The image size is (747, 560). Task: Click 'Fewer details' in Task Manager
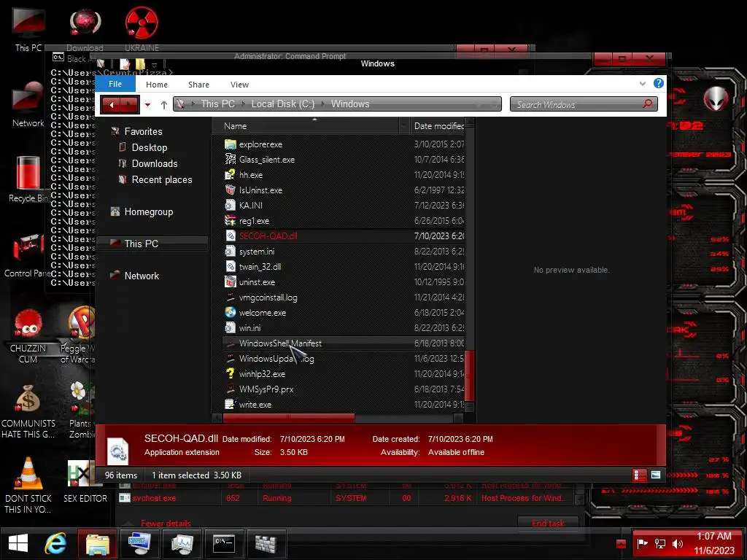(x=166, y=524)
